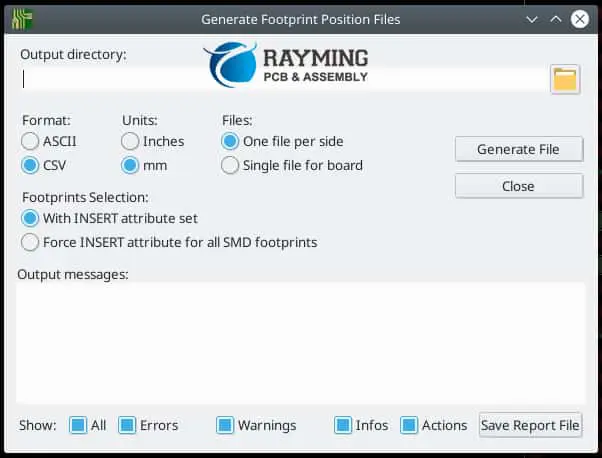Click the KiCad app icon in title bar
This screenshot has width=602, height=458.
coord(18,18)
